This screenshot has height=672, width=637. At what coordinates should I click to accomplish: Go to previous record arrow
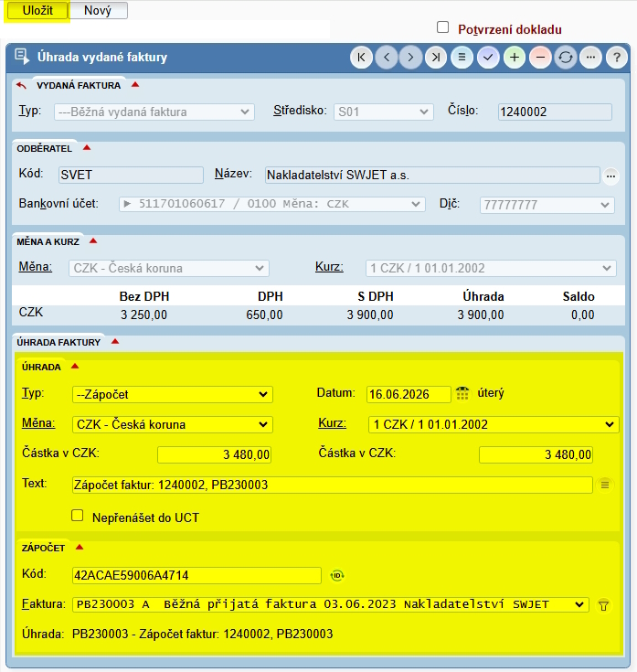pyautogui.click(x=387, y=58)
